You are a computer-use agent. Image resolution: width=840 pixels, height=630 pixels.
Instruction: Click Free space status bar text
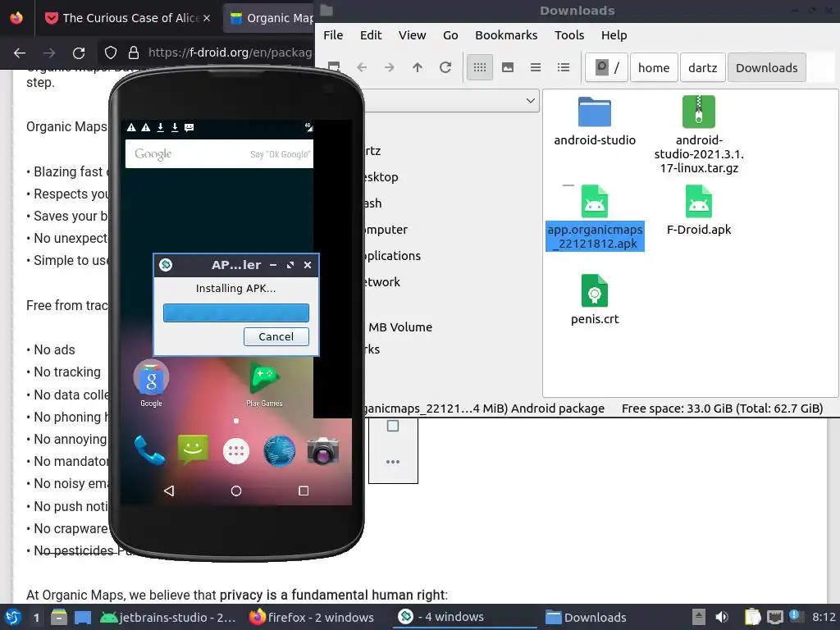tap(722, 409)
